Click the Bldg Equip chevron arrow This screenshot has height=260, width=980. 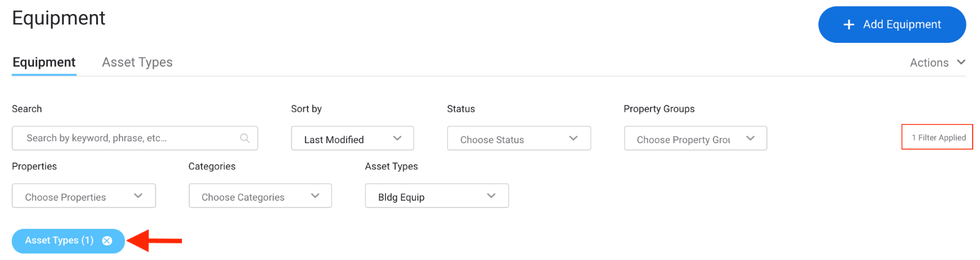point(491,196)
